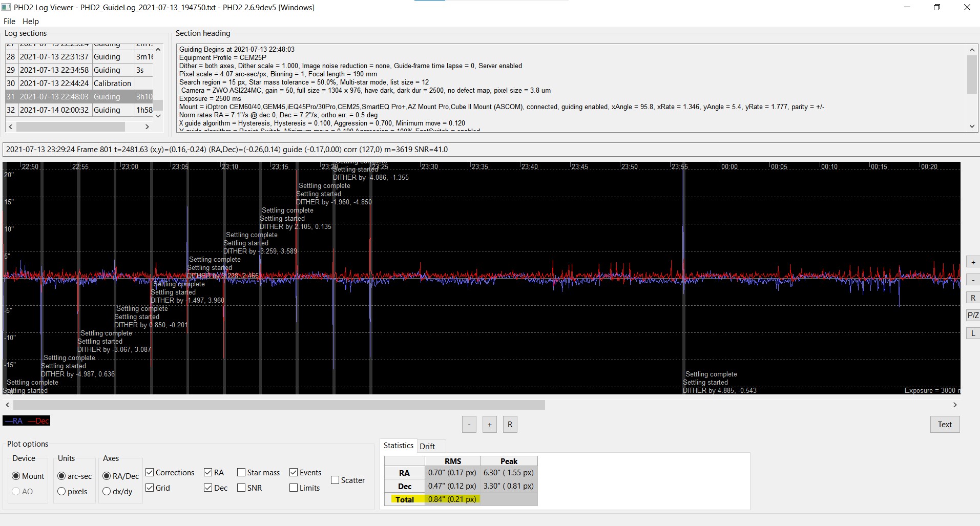Select log section 32 Guiding row
This screenshot has height=526, width=980.
pyautogui.click(x=79, y=110)
